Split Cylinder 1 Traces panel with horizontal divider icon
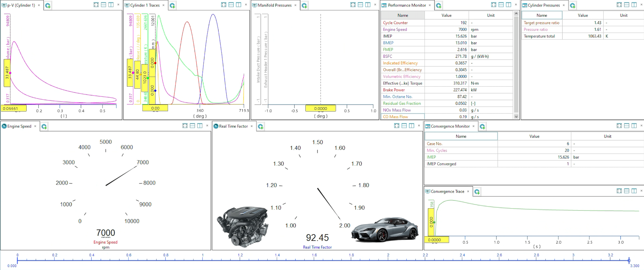This screenshot has height=270, width=644. [x=231, y=5]
